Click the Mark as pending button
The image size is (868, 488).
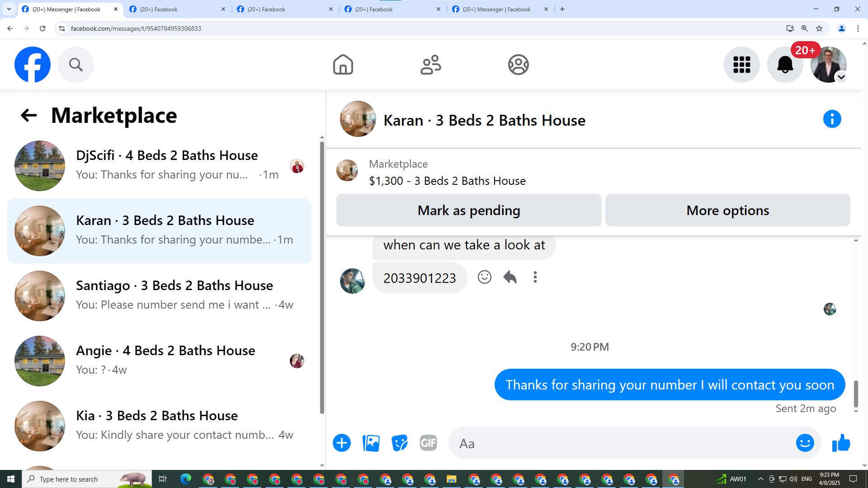pyautogui.click(x=468, y=210)
